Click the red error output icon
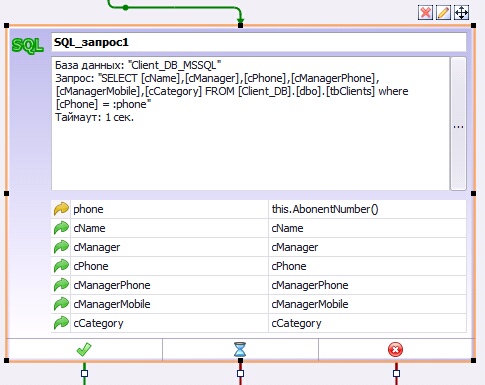485x385 pixels. (x=396, y=350)
